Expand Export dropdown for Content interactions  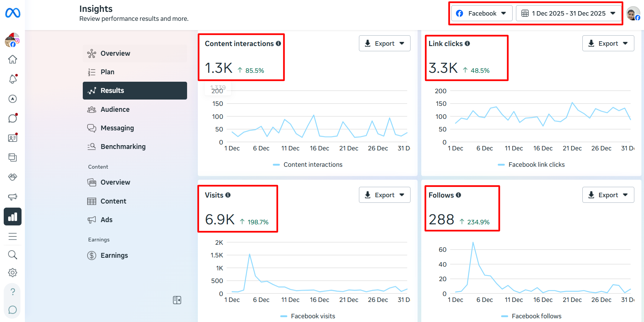tap(385, 43)
